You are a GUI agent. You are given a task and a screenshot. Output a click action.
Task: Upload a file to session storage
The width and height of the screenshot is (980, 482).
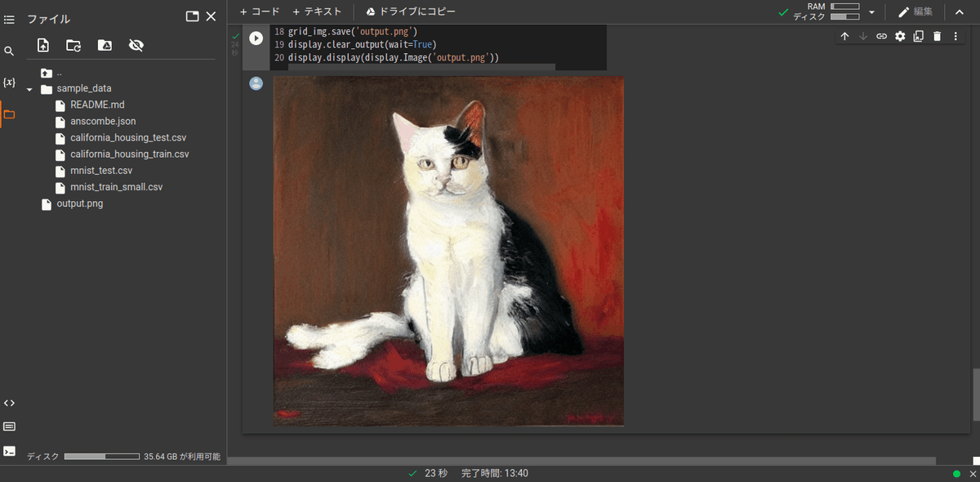[x=43, y=46]
